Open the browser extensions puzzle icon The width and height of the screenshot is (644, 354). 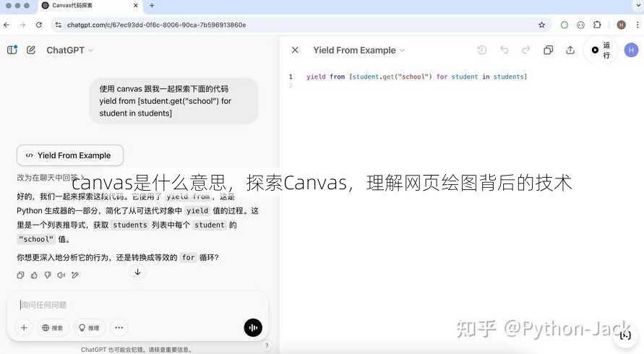click(597, 25)
